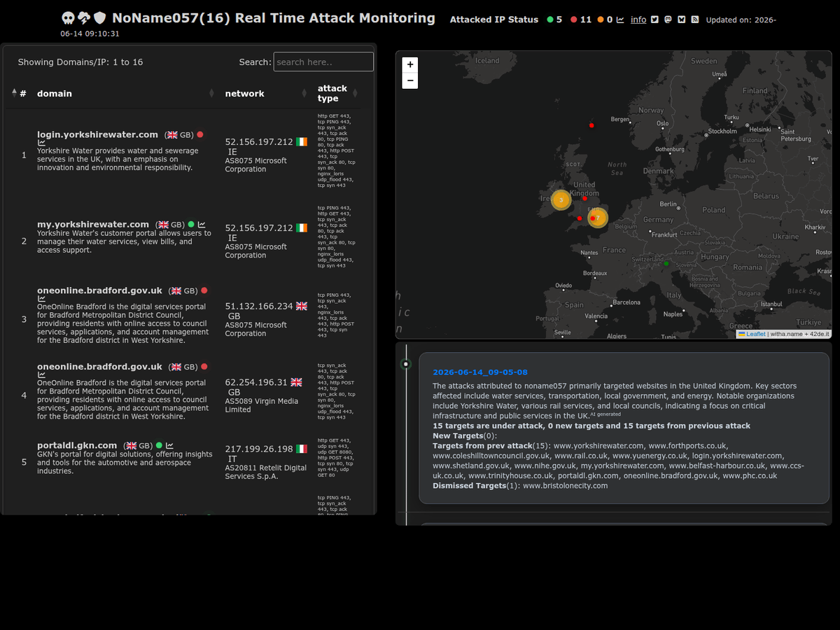The height and width of the screenshot is (630, 840).
Task: Click login.yorkshirewater.com domain name
Action: pyautogui.click(x=97, y=134)
